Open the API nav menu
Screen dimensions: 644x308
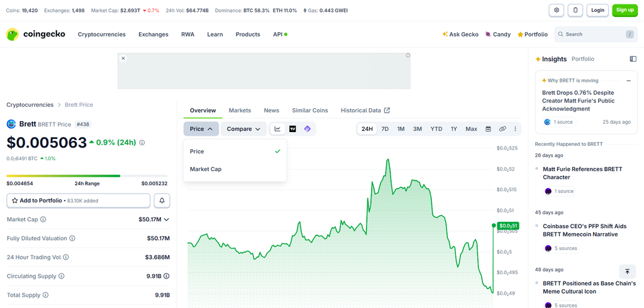(280, 35)
